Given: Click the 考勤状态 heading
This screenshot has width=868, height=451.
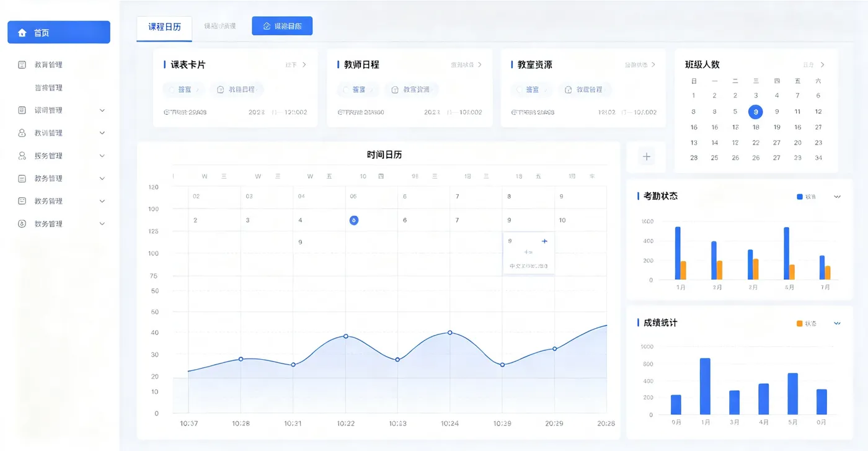Looking at the screenshot, I should pos(661,196).
